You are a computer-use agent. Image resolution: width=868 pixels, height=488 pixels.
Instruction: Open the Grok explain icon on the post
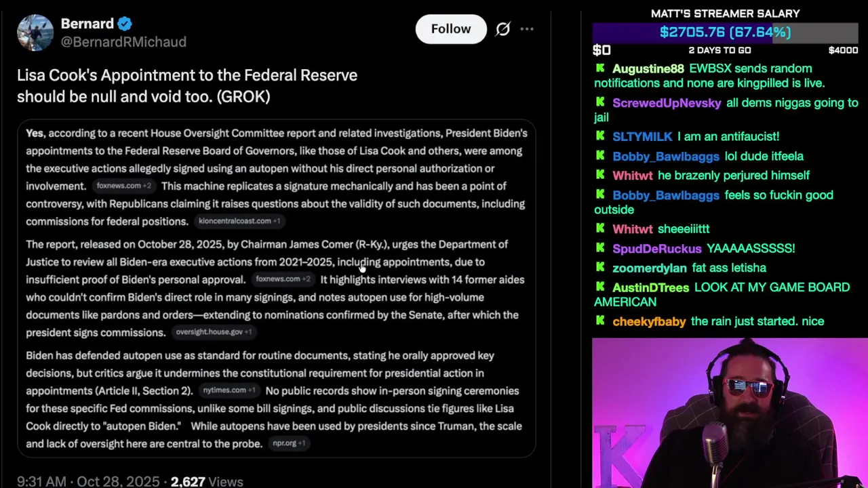502,29
